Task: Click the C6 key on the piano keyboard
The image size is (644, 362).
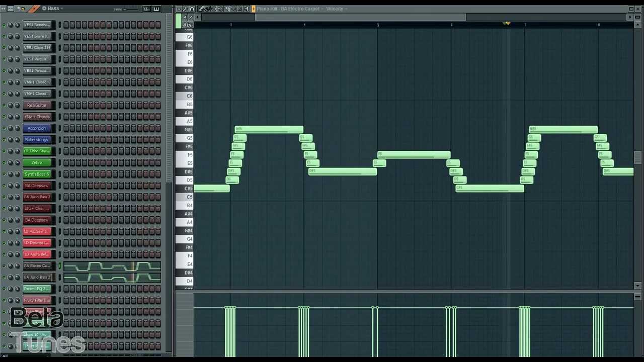Action: [185, 96]
